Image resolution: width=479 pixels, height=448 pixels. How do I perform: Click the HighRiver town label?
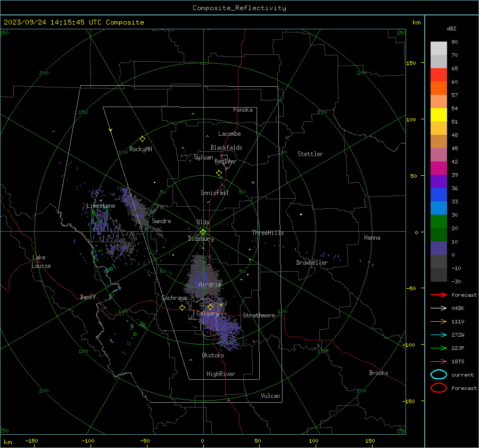point(220,374)
